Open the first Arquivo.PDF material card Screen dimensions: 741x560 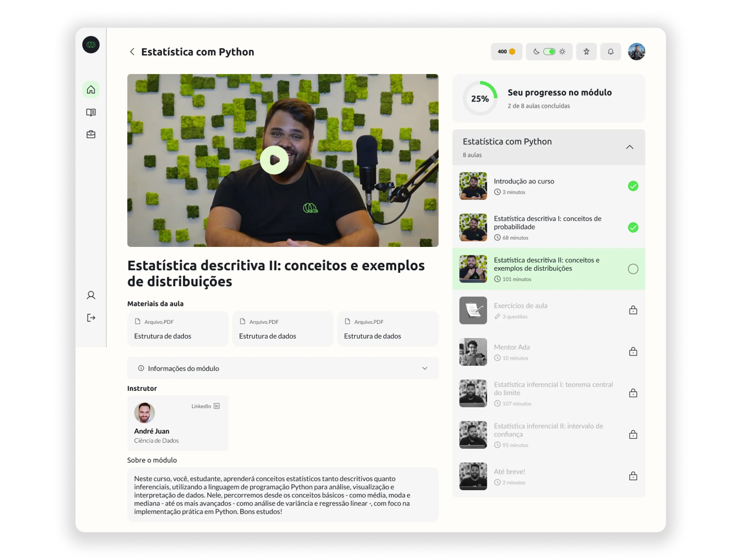pos(178,329)
